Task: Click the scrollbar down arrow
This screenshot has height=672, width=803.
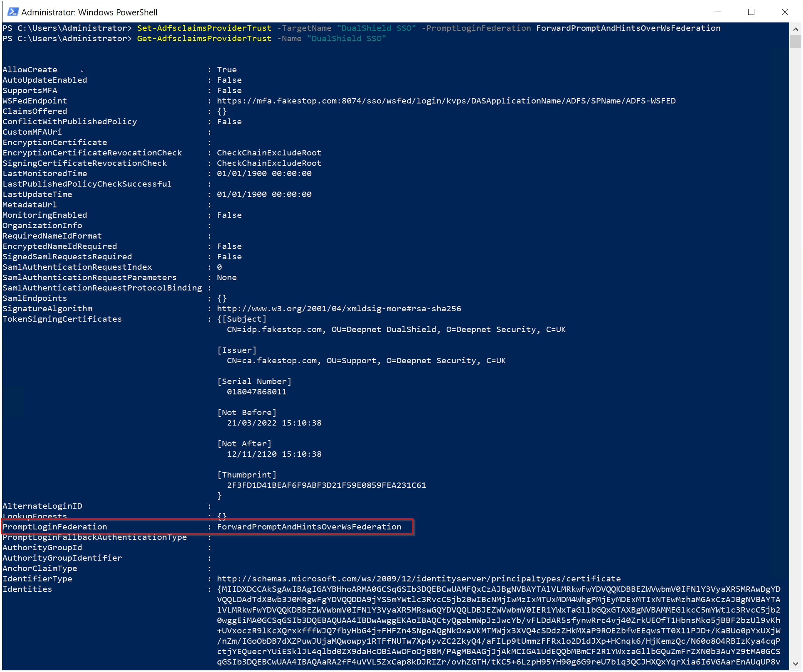Action: [796, 664]
